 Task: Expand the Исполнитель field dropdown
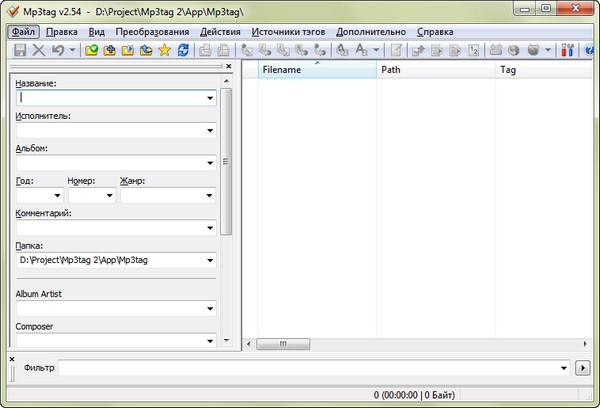pyautogui.click(x=210, y=131)
